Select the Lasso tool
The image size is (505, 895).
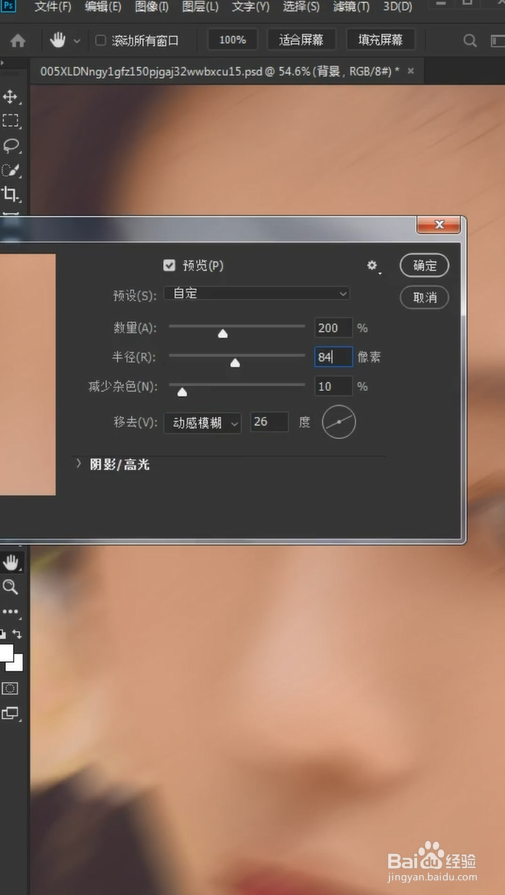pos(10,145)
